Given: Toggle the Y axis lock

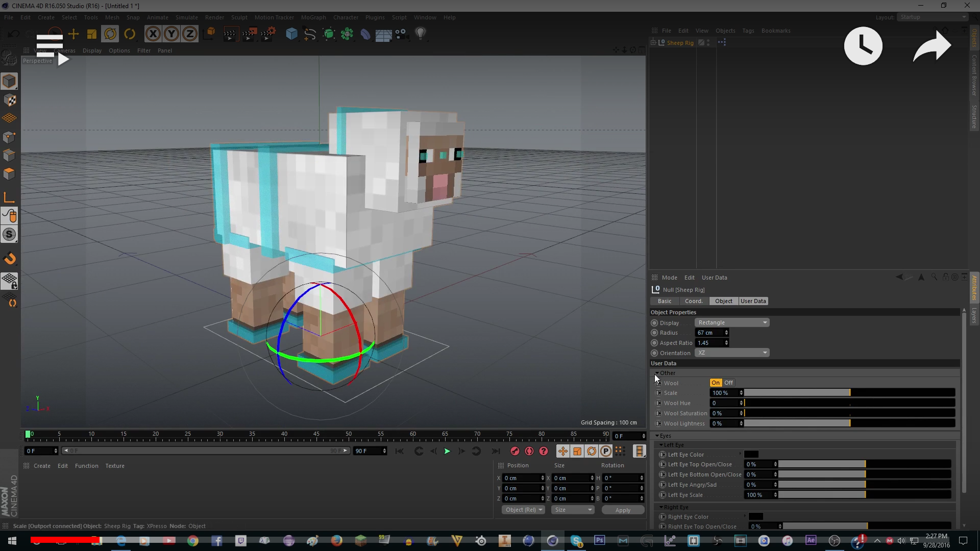Looking at the screenshot, I should [x=171, y=34].
